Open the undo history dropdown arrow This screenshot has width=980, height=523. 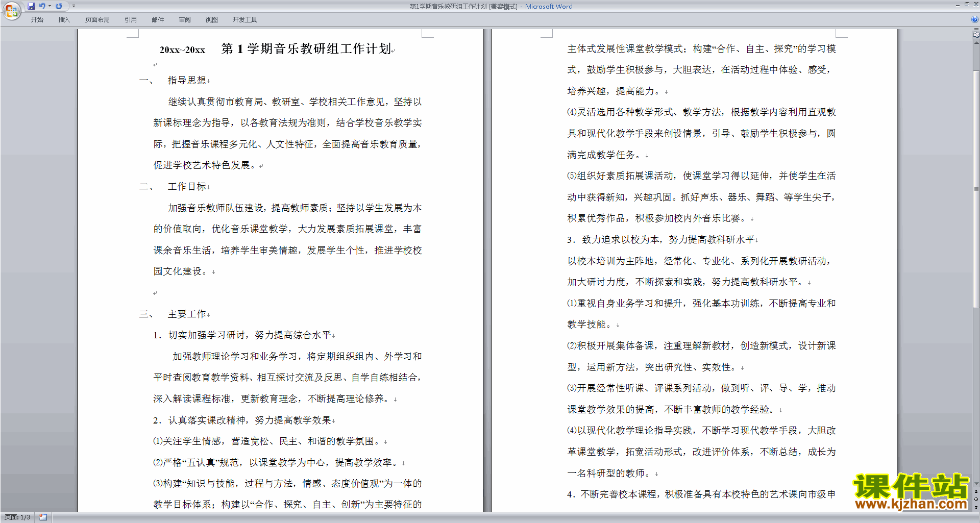click(x=50, y=6)
